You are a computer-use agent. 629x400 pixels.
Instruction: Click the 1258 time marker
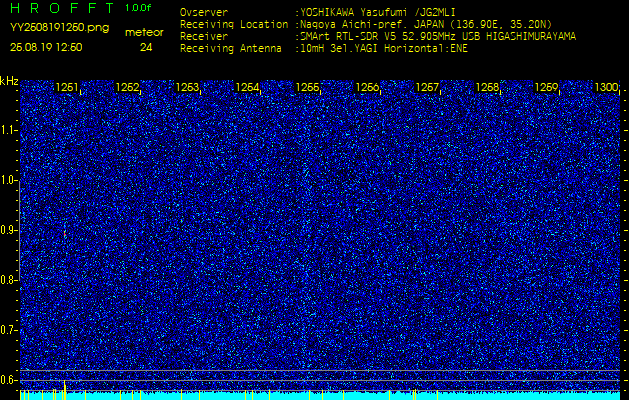coord(487,87)
